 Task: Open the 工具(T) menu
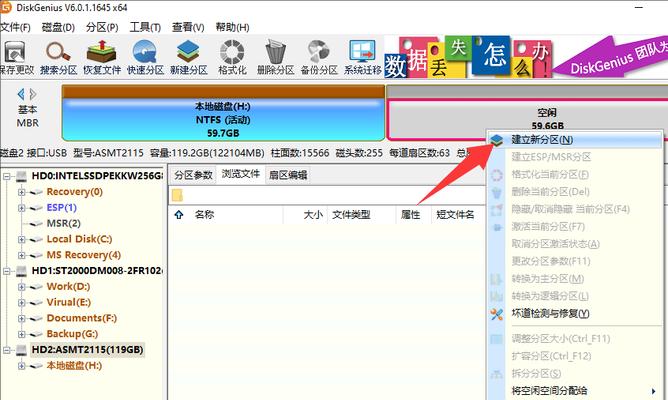[145, 27]
